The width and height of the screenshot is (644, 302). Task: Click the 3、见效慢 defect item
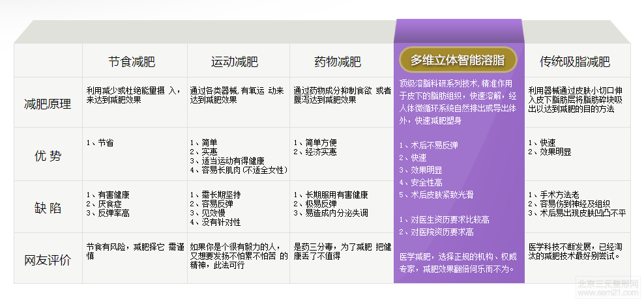(207, 213)
